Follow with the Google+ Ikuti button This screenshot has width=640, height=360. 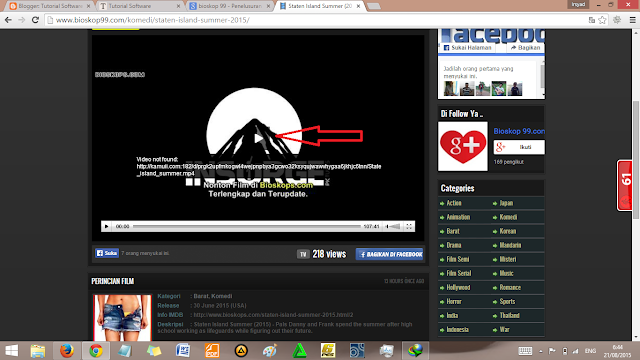(519, 147)
